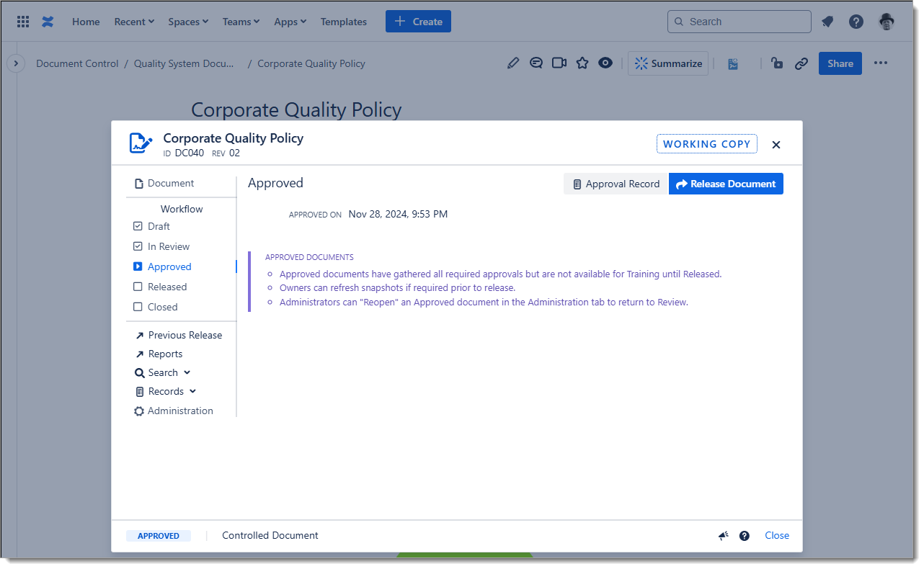Open the notifications bell icon
The width and height of the screenshot is (924, 569).
tap(827, 22)
